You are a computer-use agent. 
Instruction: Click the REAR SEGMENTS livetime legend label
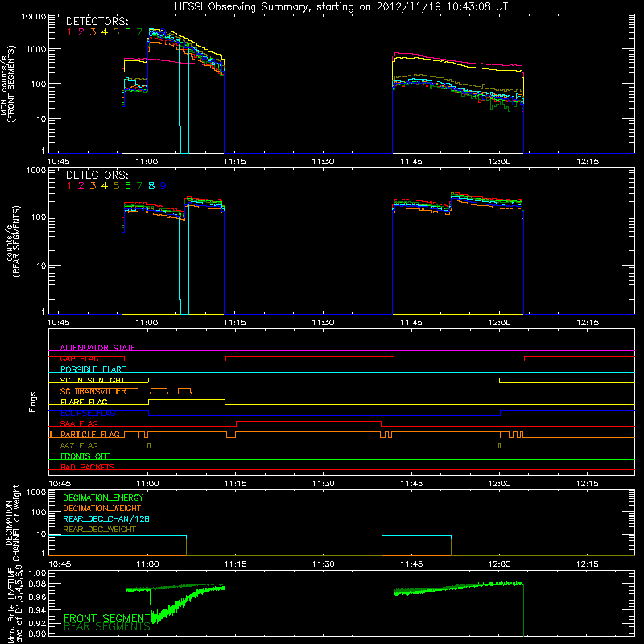click(x=107, y=627)
